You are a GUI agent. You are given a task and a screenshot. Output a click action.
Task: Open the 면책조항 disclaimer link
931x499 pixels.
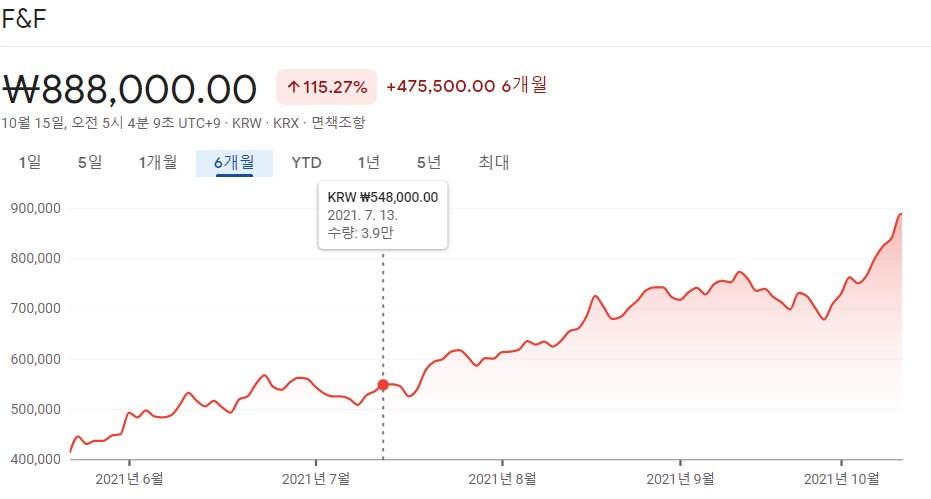point(338,123)
